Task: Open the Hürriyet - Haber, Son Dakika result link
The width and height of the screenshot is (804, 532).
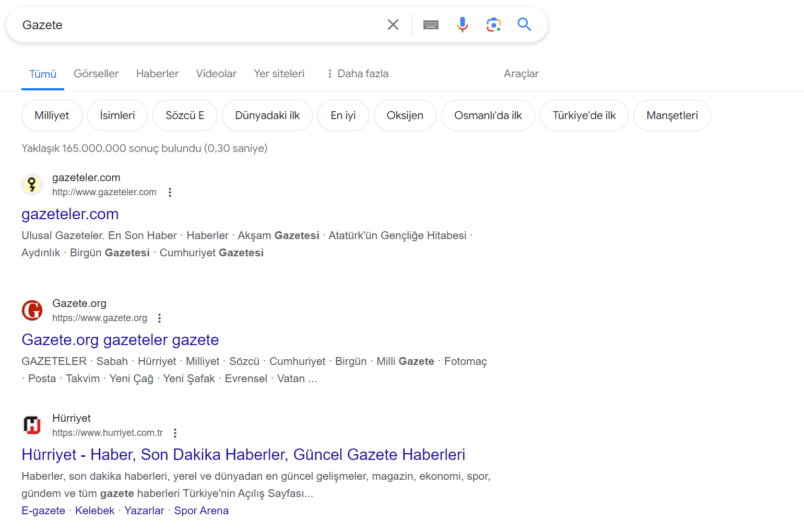Action: click(x=243, y=455)
